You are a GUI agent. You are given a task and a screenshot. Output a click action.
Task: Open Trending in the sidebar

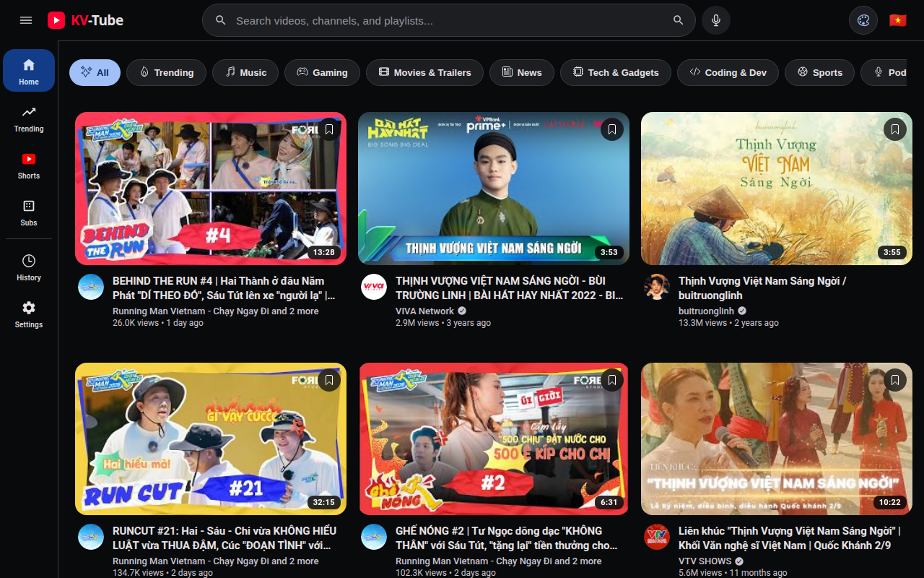pos(29,118)
